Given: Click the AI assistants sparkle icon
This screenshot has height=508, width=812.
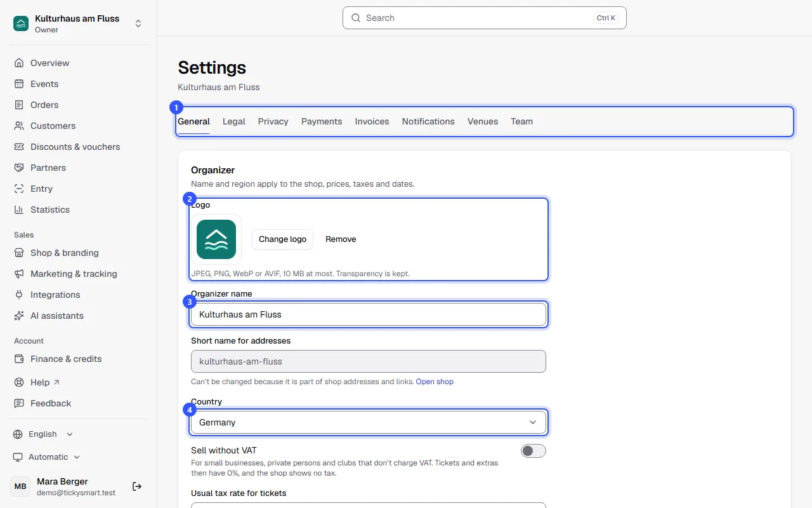Looking at the screenshot, I should click(19, 316).
